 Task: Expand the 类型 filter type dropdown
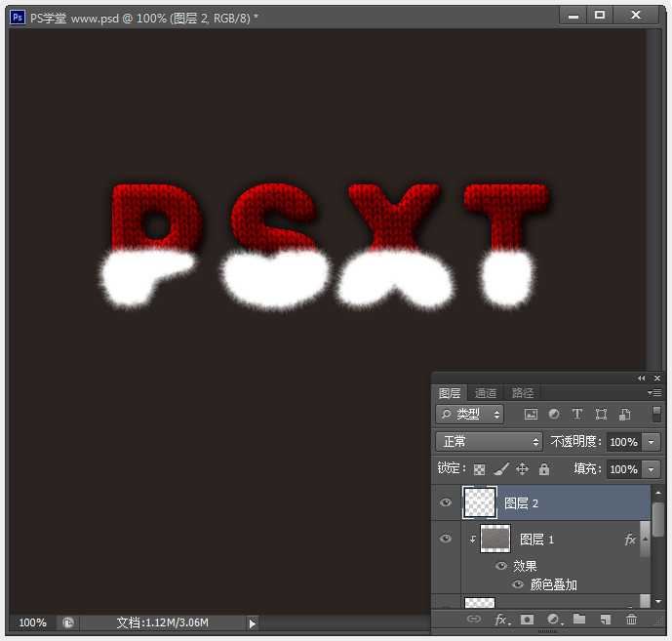pyautogui.click(x=468, y=415)
